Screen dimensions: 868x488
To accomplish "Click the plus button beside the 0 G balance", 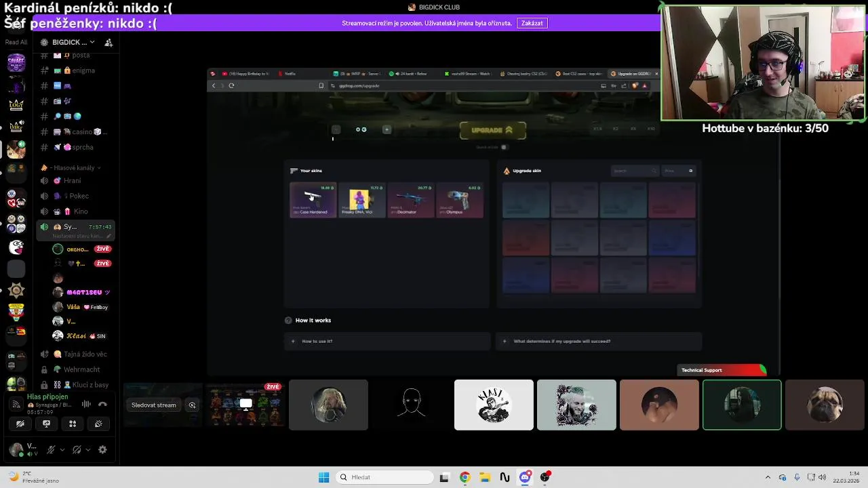I will 387,129.
